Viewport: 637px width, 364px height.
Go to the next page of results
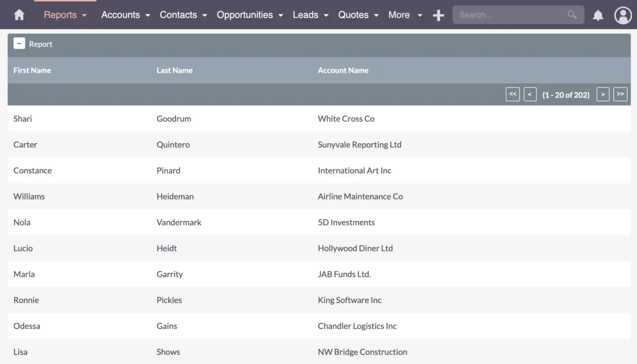pos(603,94)
